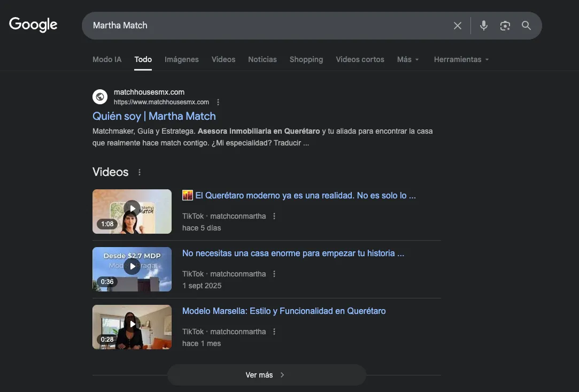Start voice search with microphone icon
This screenshot has height=392, width=579.
pyautogui.click(x=484, y=26)
